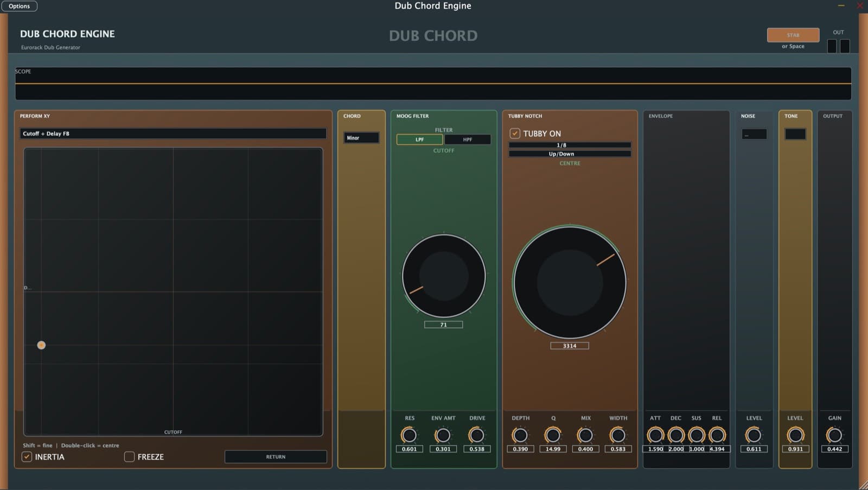Click the centre value field showing 3314

[x=570, y=346]
